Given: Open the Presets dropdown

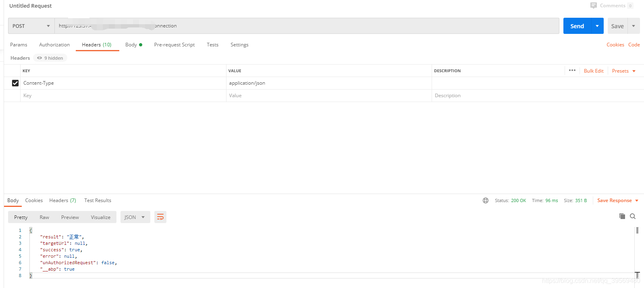Looking at the screenshot, I should (624, 71).
